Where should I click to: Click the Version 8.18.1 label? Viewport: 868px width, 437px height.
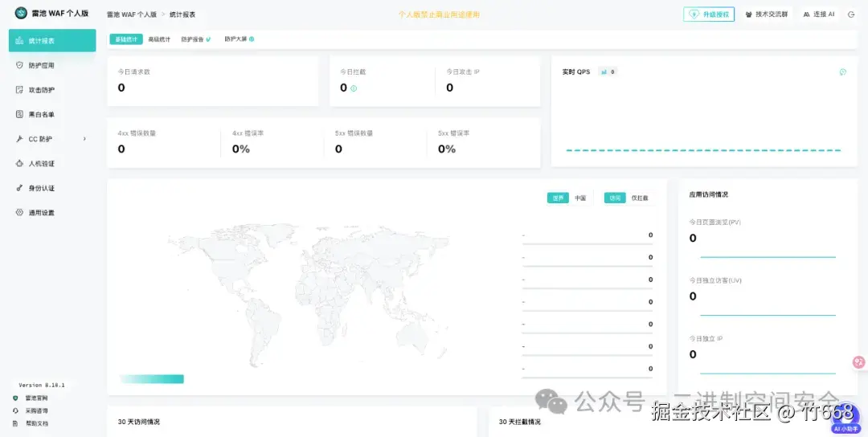[42, 385]
